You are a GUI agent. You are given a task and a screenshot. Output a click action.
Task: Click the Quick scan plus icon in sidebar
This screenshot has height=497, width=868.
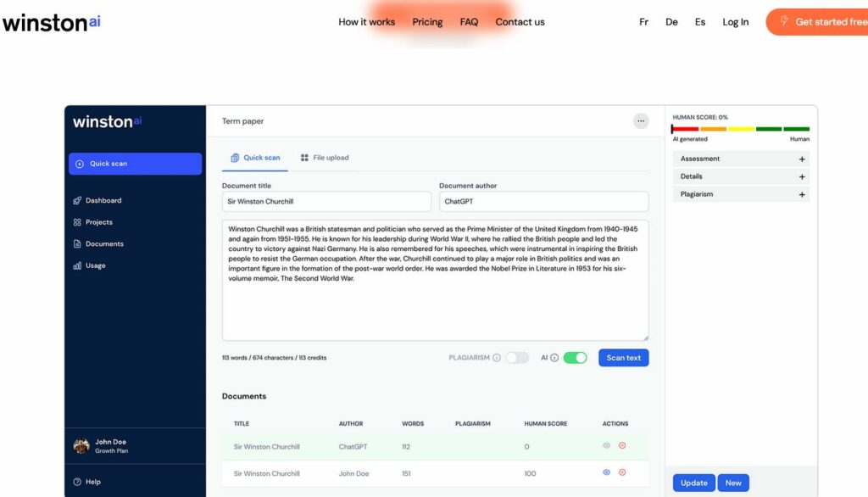(80, 164)
